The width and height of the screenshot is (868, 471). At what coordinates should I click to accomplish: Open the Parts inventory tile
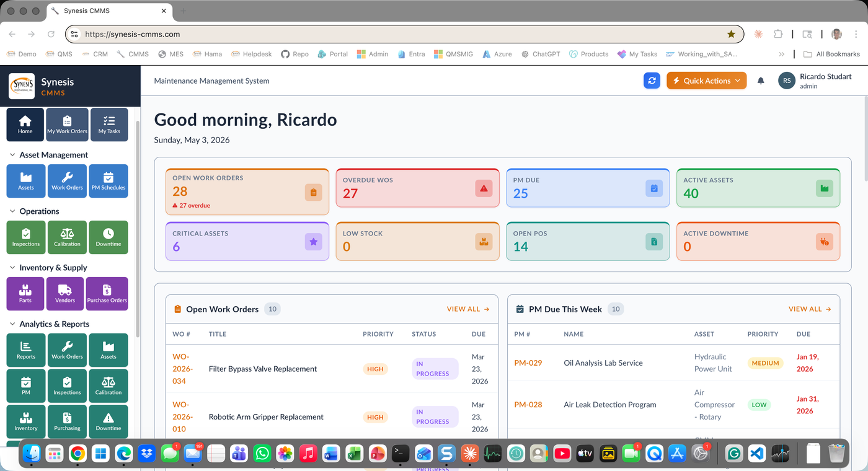pyautogui.click(x=25, y=294)
